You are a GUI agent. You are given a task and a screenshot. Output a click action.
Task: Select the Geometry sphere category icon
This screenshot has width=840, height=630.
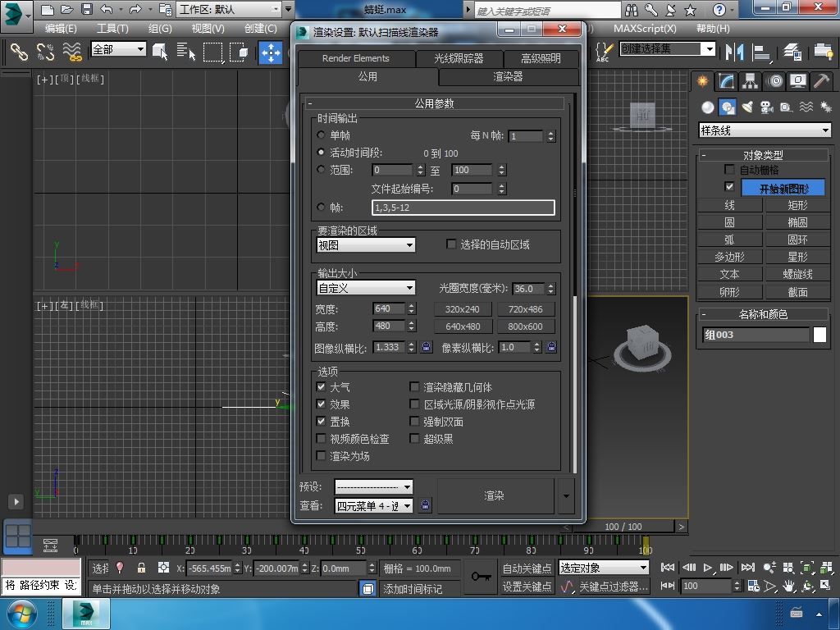pos(708,107)
